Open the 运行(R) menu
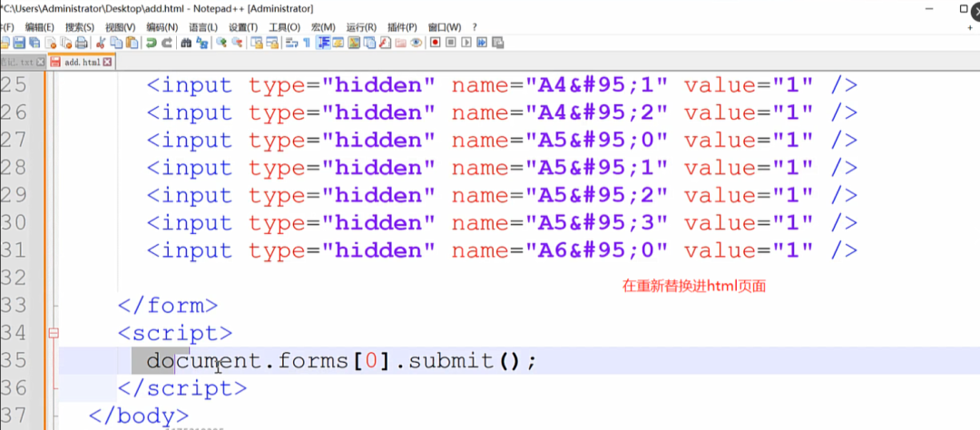980x430 pixels. tap(361, 27)
